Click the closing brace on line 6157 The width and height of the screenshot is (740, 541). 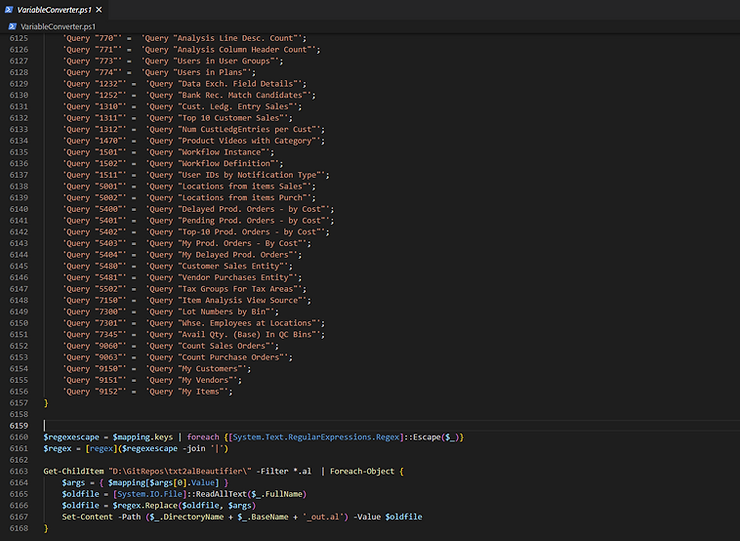(46, 403)
